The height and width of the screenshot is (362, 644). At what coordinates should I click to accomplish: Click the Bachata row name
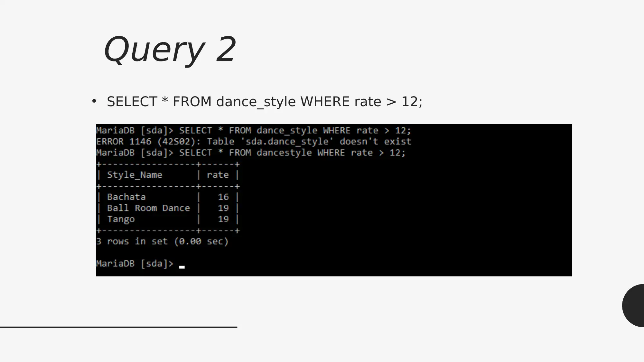coord(126,197)
